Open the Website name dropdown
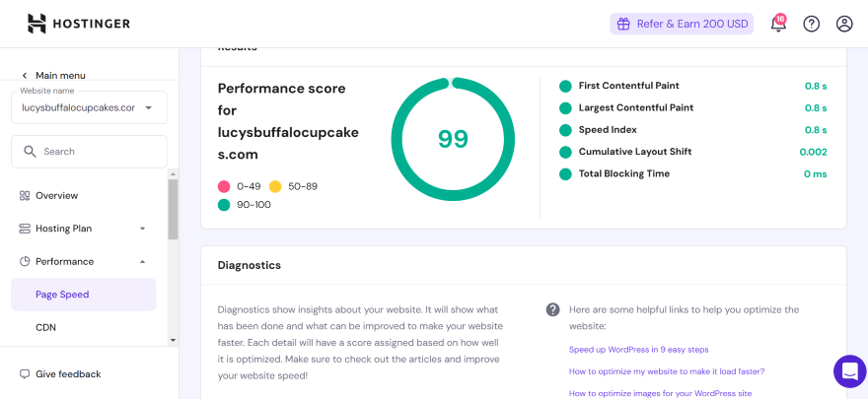868x399 pixels. tap(89, 107)
